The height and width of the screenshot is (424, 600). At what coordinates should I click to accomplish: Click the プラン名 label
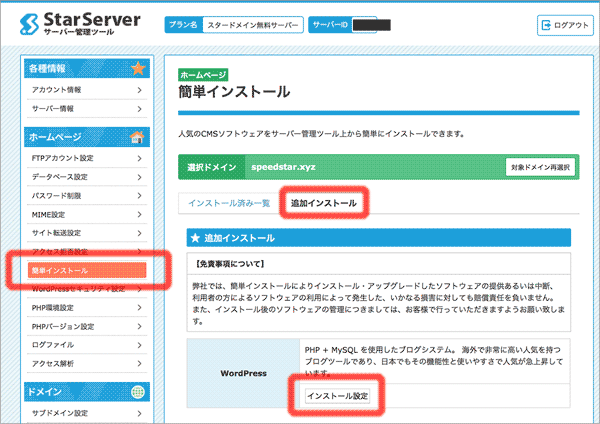pos(183,25)
